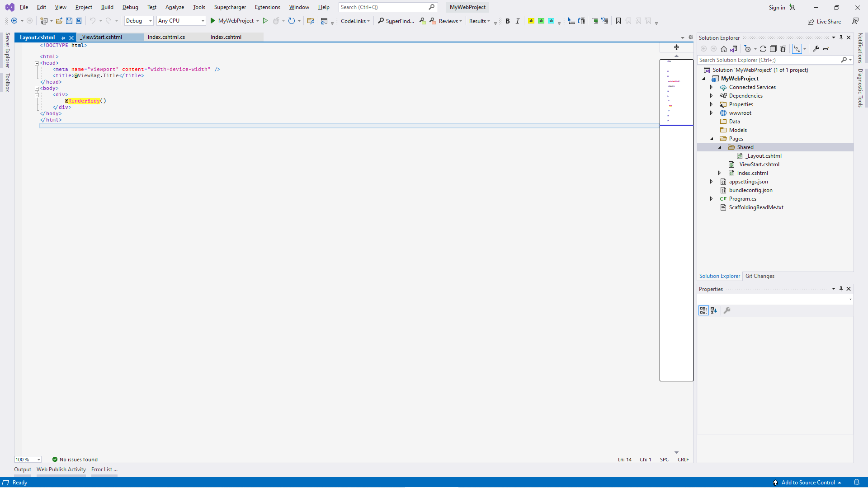Toggle Categorized view in Properties panel
Screen dimensions: 868x488
tap(703, 310)
